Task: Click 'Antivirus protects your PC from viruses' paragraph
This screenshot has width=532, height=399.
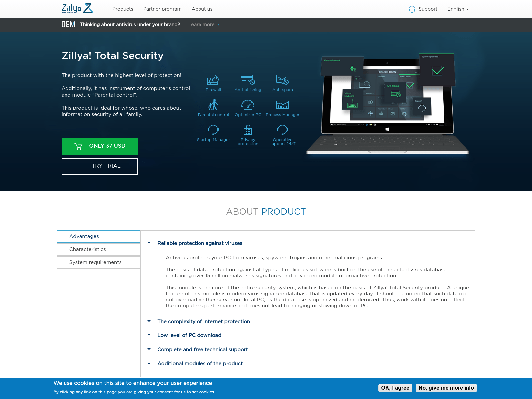Action: 274,258
